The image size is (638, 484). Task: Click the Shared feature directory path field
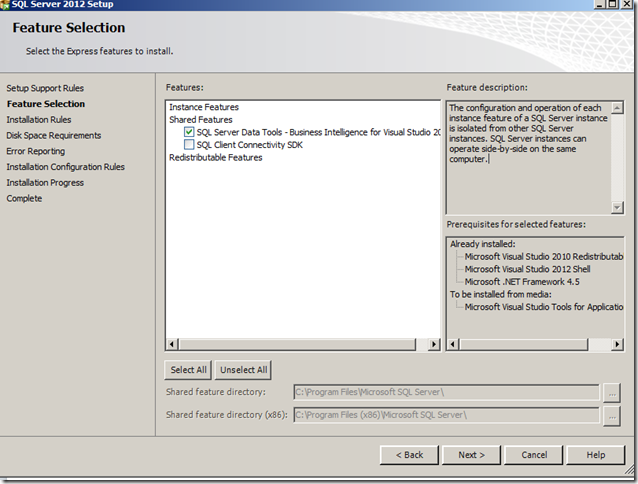click(446, 392)
